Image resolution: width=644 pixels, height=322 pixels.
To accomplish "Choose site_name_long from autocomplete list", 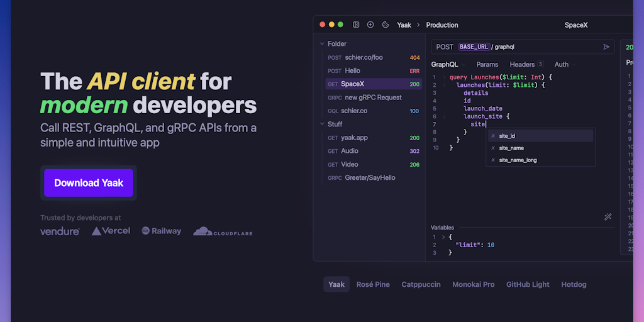I will pyautogui.click(x=540, y=160).
